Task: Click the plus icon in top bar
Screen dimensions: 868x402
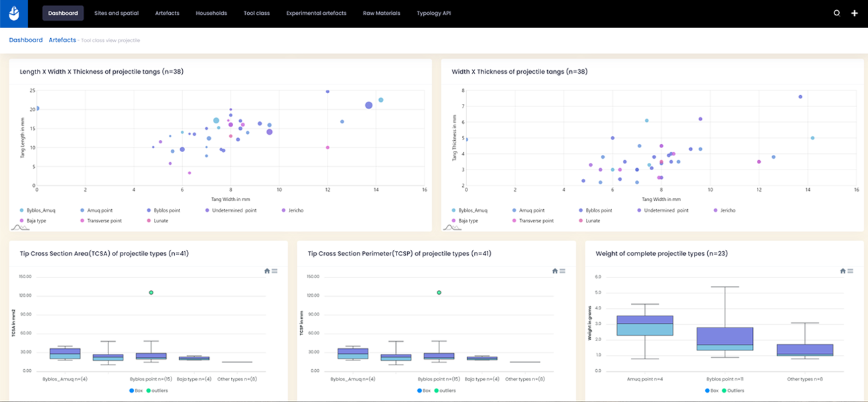Action: click(855, 13)
